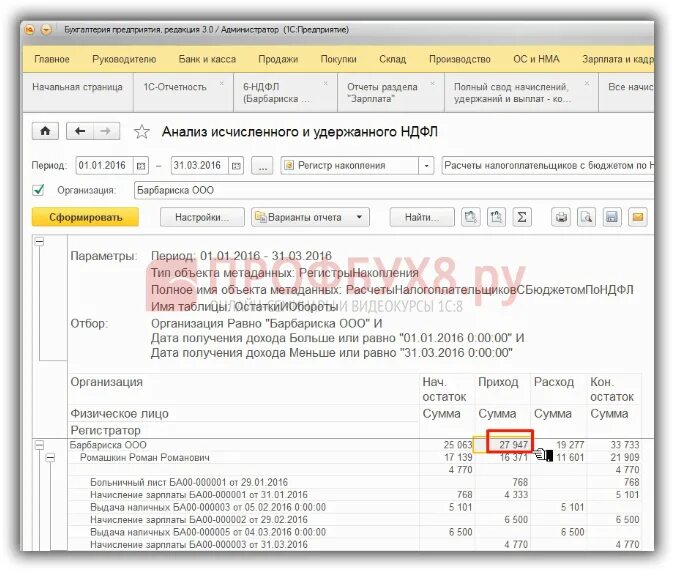Viewport: 674px width, 571px height.
Task: Open the Склад menu section
Action: [392, 59]
